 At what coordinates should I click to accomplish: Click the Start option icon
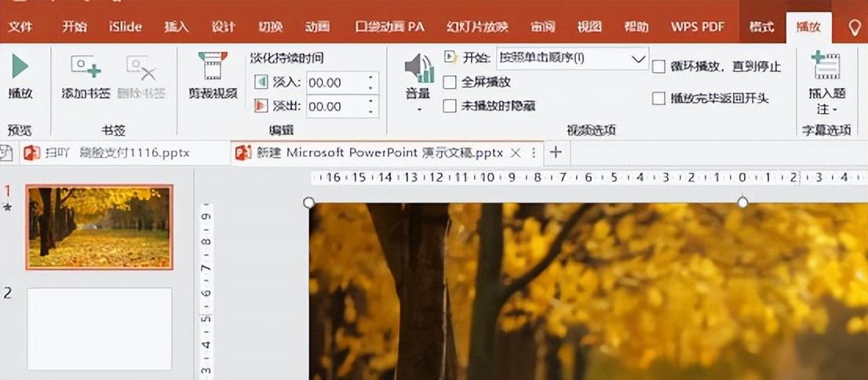click(x=450, y=57)
